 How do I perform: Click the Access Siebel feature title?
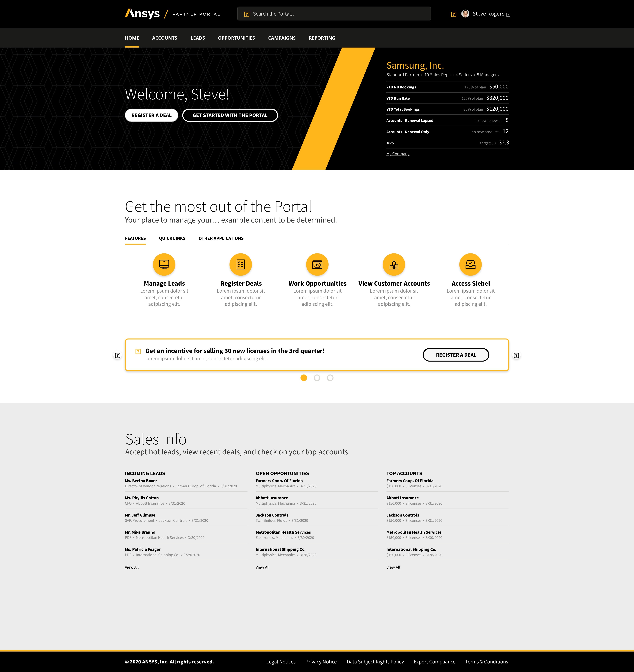click(x=471, y=283)
